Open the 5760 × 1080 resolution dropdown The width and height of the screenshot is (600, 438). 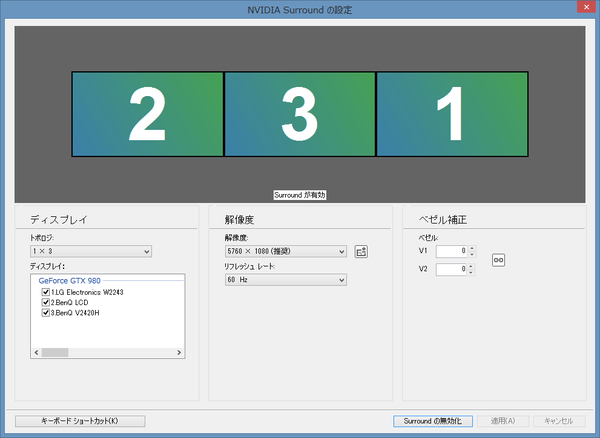pyautogui.click(x=285, y=252)
